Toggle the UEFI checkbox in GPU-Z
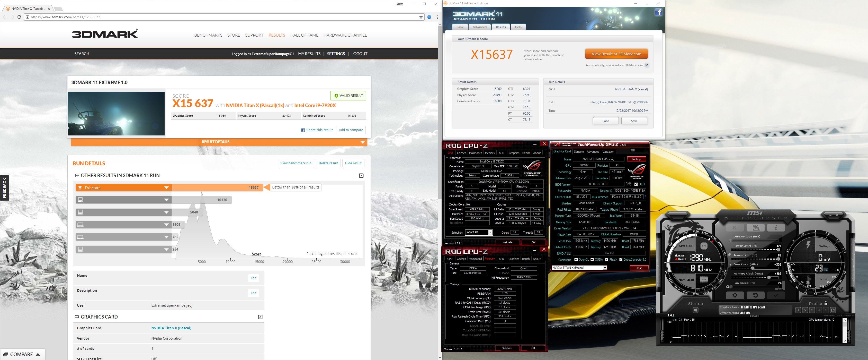 (636, 185)
